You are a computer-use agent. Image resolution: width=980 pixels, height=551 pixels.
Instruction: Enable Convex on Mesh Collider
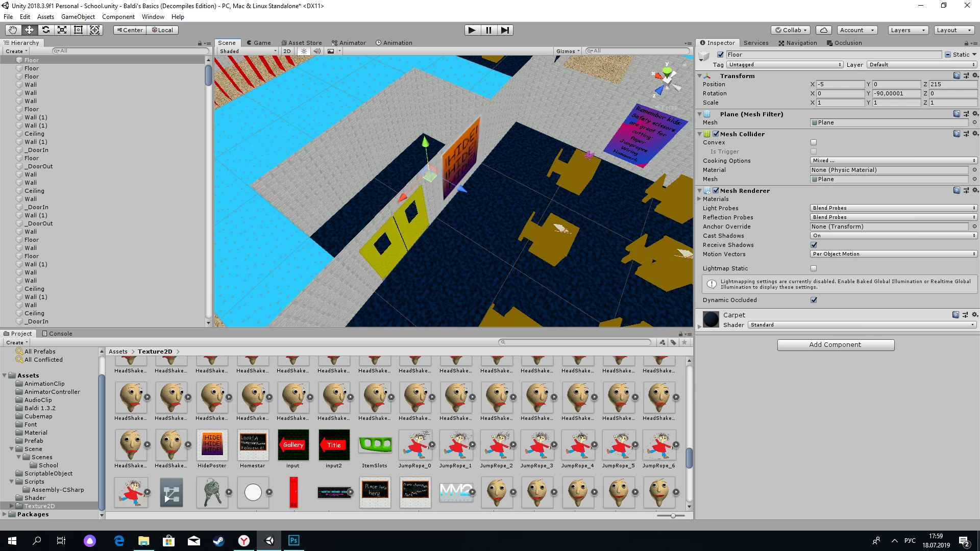click(x=814, y=142)
